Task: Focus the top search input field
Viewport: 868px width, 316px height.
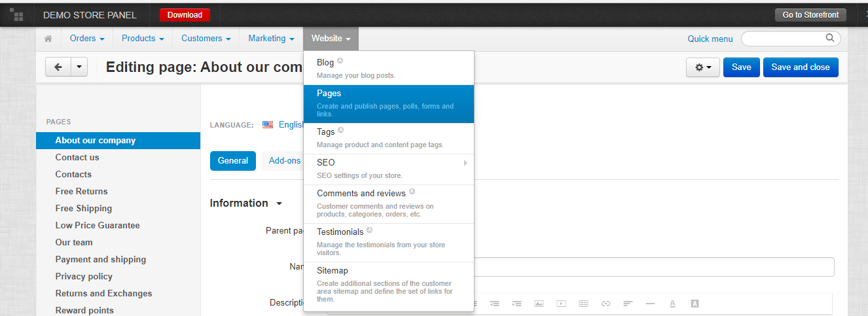Action: 791,39
